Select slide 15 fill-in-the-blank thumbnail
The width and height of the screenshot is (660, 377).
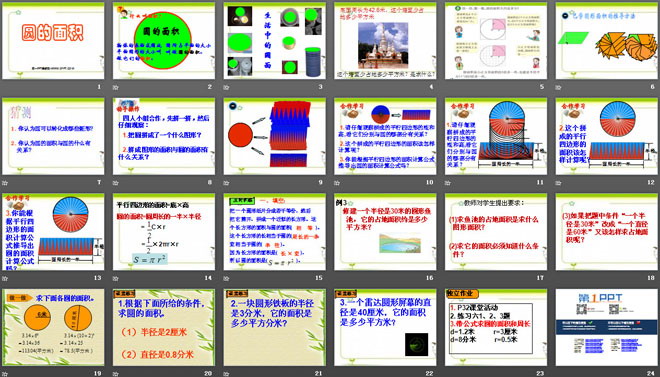point(274,231)
